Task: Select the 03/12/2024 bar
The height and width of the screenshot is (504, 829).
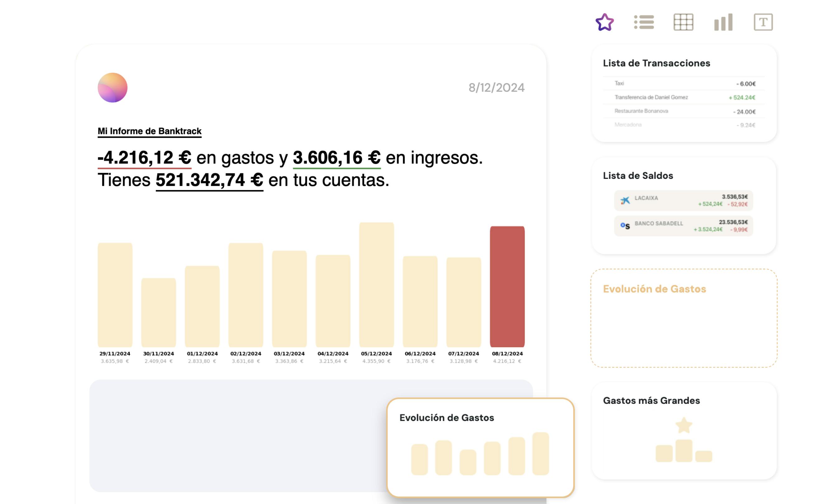Action: pyautogui.click(x=289, y=299)
